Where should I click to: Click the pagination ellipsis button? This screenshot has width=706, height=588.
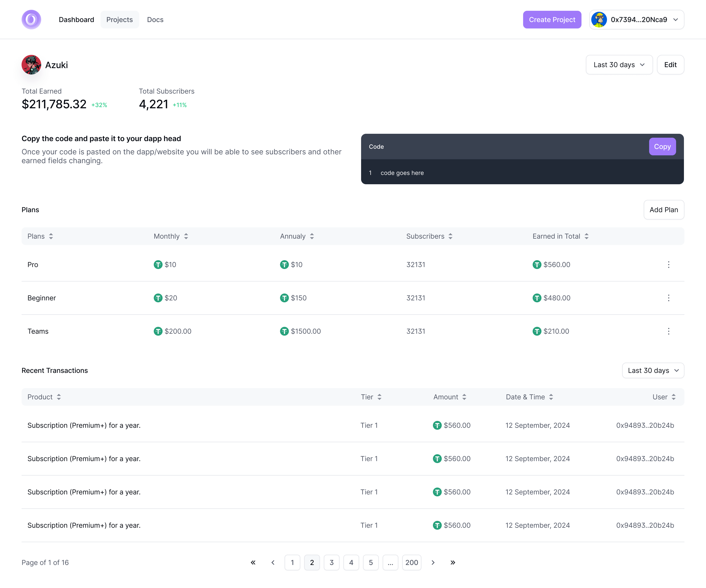pyautogui.click(x=390, y=563)
